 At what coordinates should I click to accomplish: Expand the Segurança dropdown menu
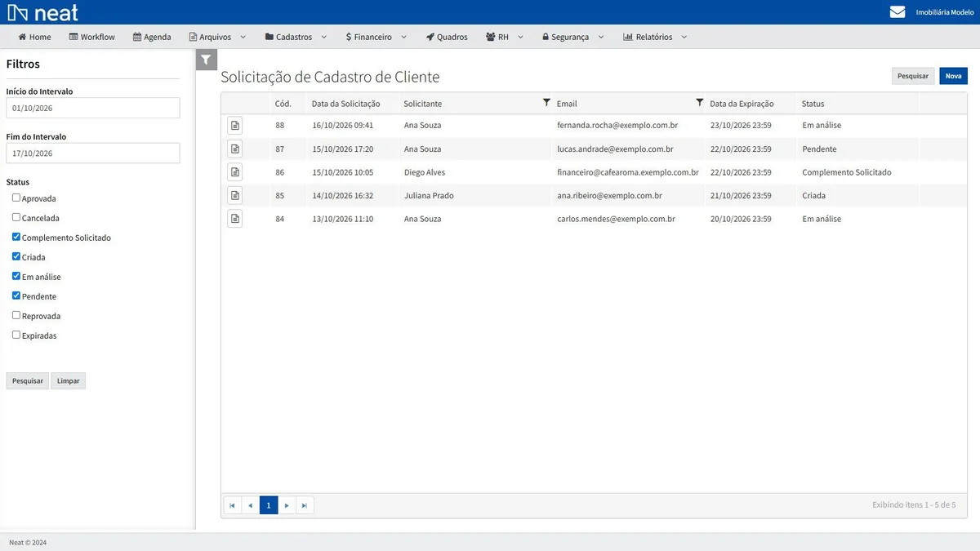(x=572, y=37)
